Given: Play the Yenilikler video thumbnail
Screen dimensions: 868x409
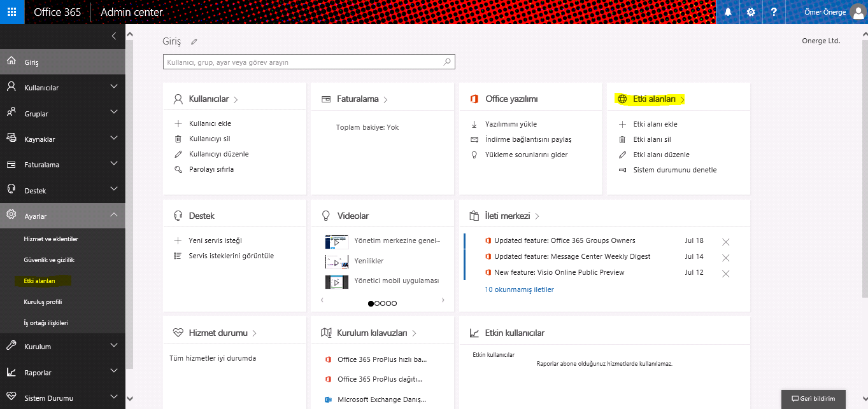Looking at the screenshot, I should click(337, 261).
